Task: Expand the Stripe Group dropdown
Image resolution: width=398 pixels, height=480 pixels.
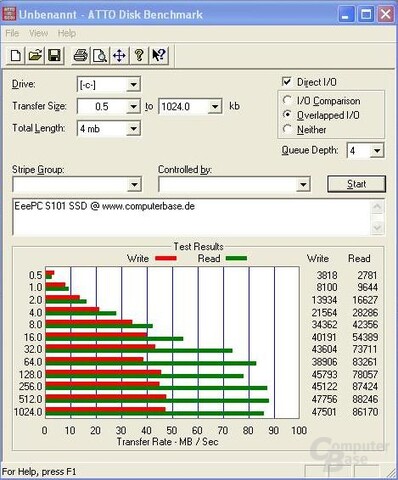Action: coord(134,185)
